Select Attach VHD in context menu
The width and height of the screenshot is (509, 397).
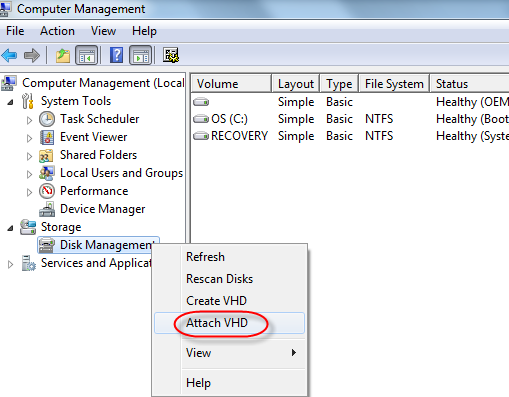click(x=229, y=323)
